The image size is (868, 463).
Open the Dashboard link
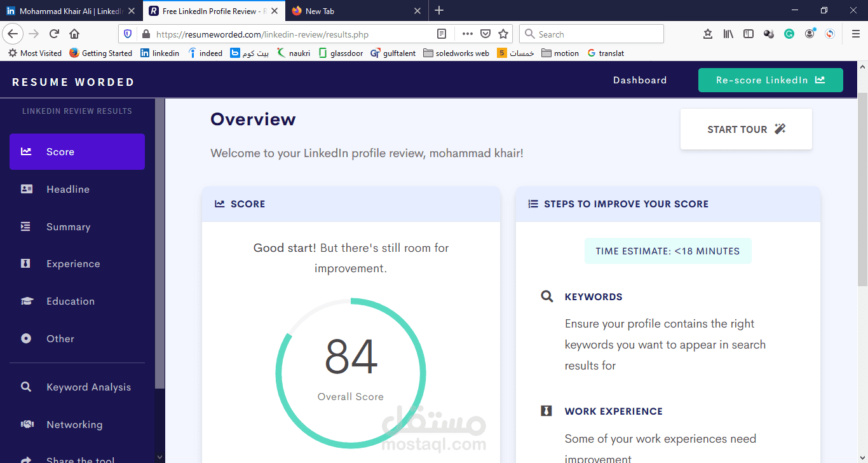click(x=640, y=80)
